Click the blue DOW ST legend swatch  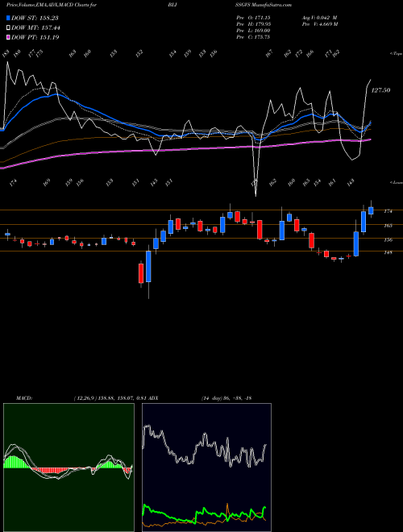click(x=8, y=18)
